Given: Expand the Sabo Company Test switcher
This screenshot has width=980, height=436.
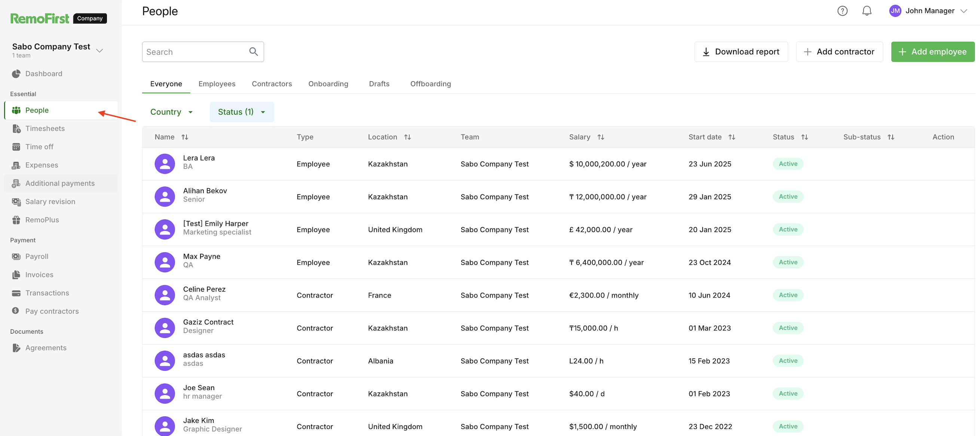Looking at the screenshot, I should click(x=99, y=50).
